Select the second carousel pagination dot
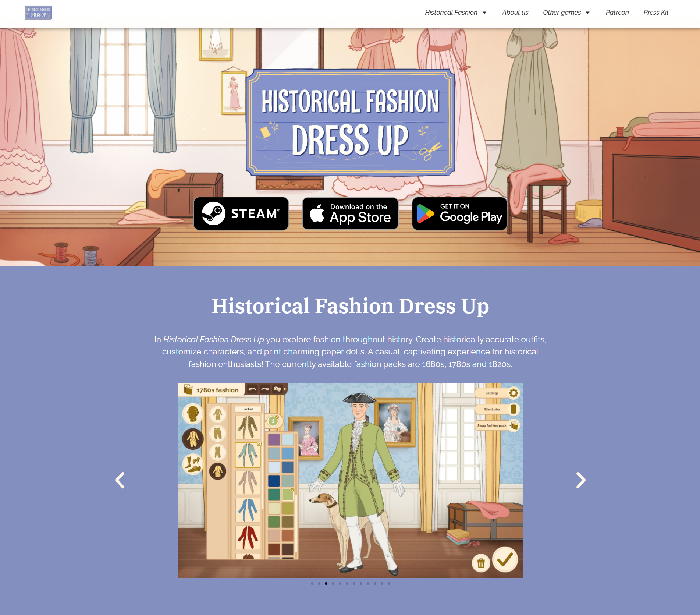Screen dimensions: 700x615 coord(319,583)
